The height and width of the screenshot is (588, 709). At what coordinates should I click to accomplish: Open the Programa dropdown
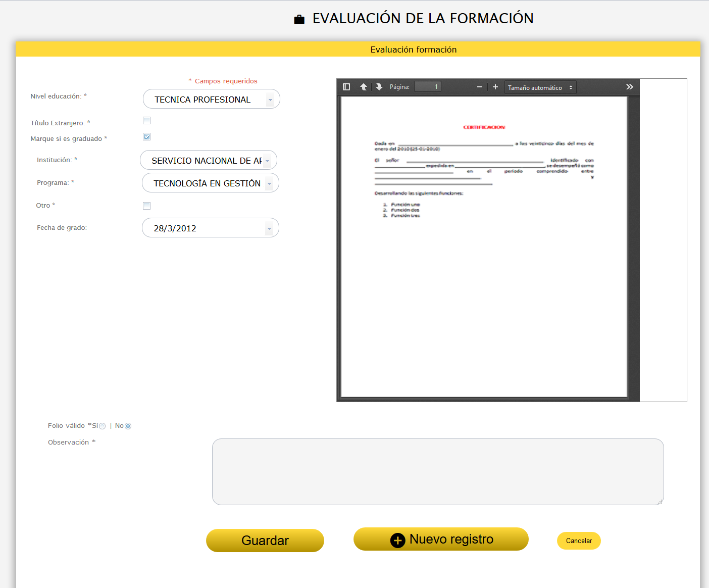click(x=269, y=183)
